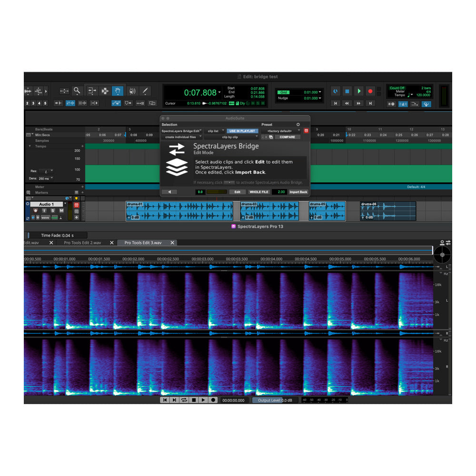
Task: Select the Zoomer magnifier tool
Action: [77, 91]
